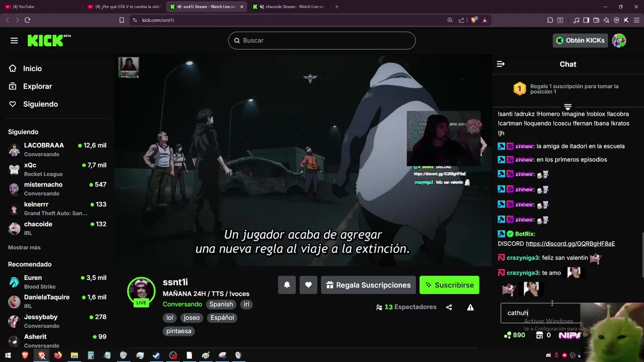Focus the Buscar search field
Viewport: 644px width, 362px height.
pyautogui.click(x=322, y=40)
